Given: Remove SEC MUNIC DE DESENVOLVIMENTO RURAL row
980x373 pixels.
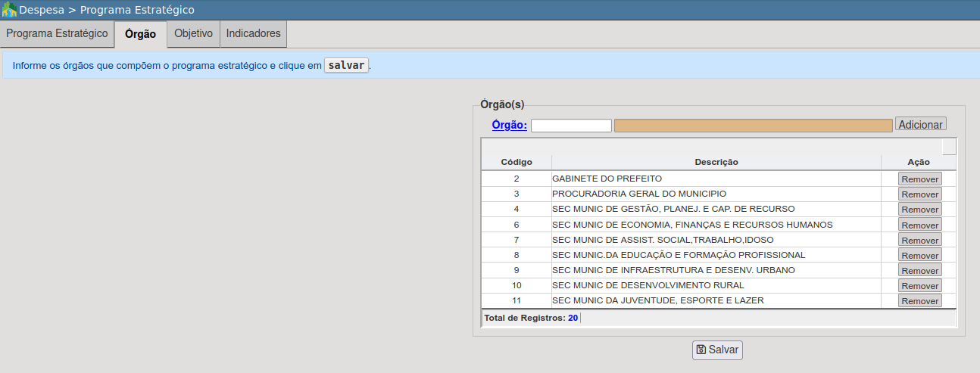Looking at the screenshot, I should (919, 286).
